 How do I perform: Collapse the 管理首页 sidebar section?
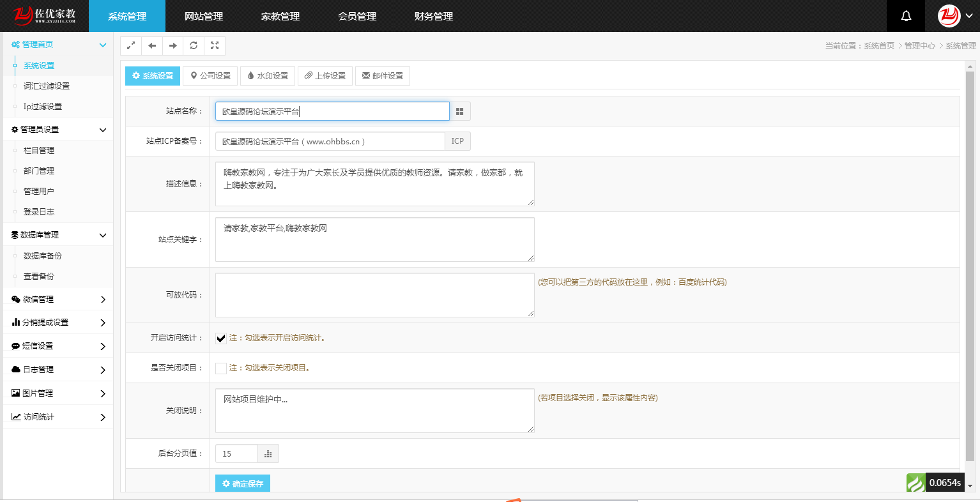(102, 45)
